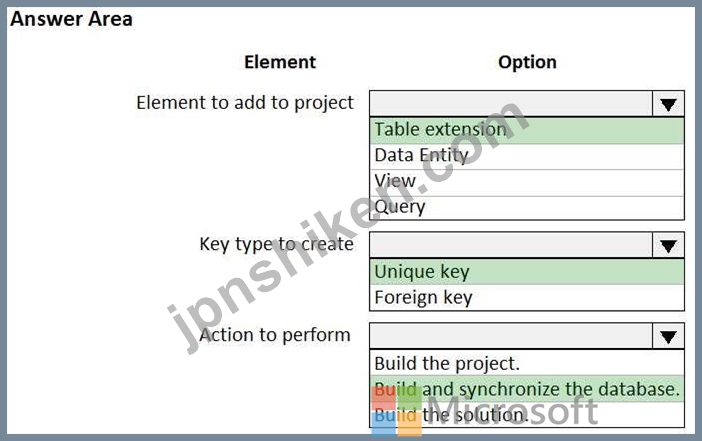Image resolution: width=702 pixels, height=441 pixels.
Task: Choose Build and synchronize the database option
Action: 527,389
